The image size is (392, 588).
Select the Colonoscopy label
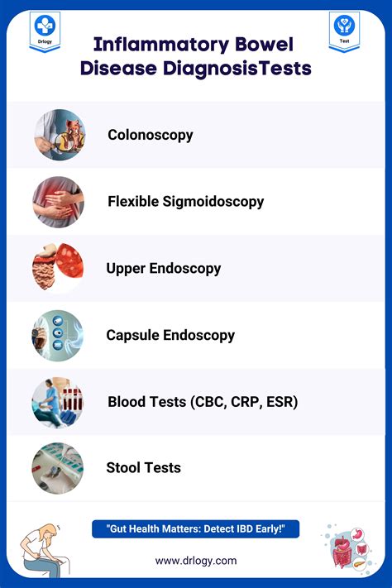coord(151,136)
